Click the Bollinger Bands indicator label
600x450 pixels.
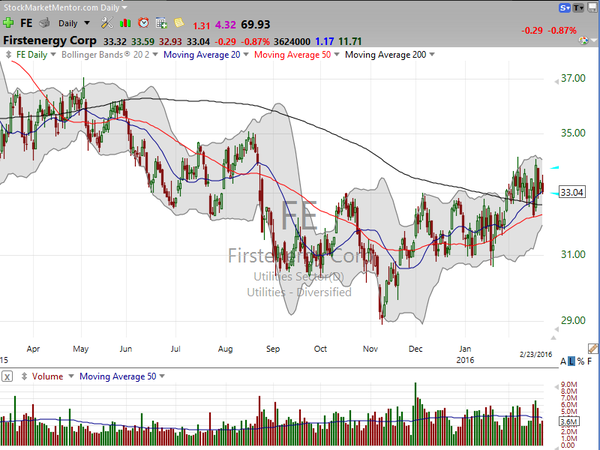[x=105, y=55]
